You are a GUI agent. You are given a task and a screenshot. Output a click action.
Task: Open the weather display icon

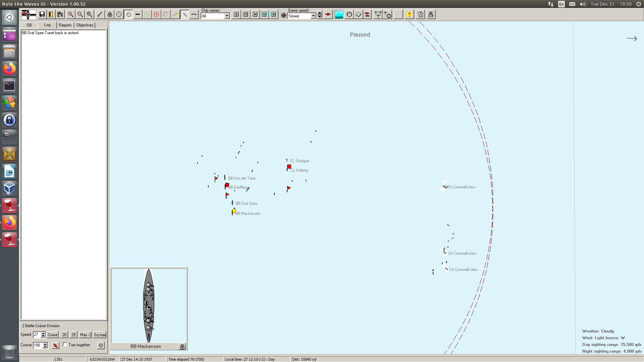point(339,14)
